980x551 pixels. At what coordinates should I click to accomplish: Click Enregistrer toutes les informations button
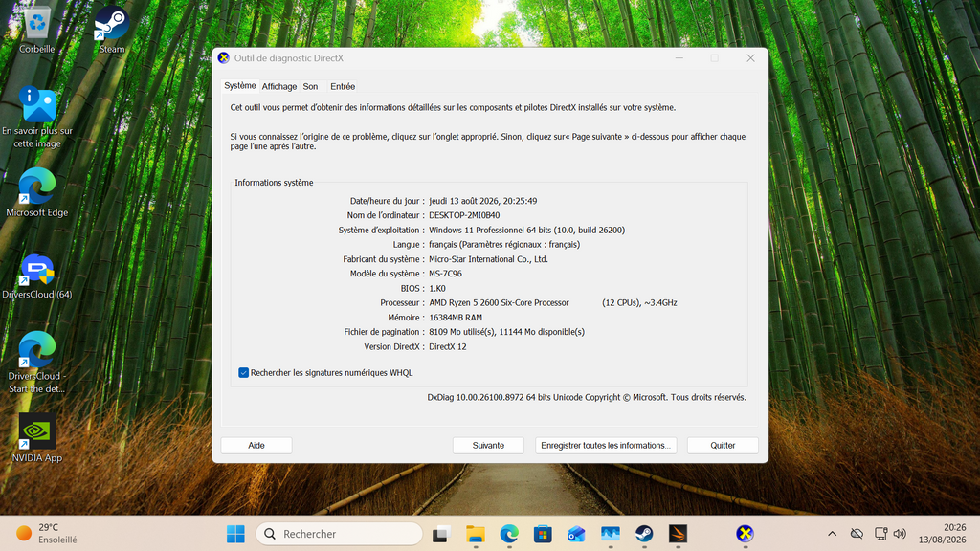tap(606, 446)
